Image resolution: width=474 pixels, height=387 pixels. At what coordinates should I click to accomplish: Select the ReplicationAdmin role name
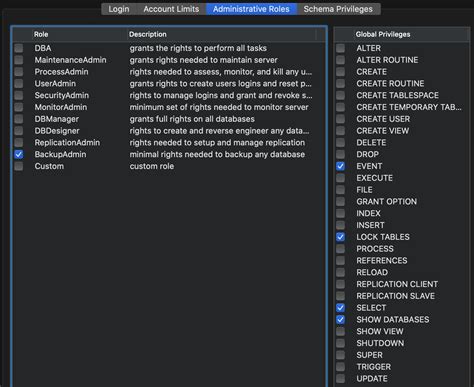pos(67,143)
